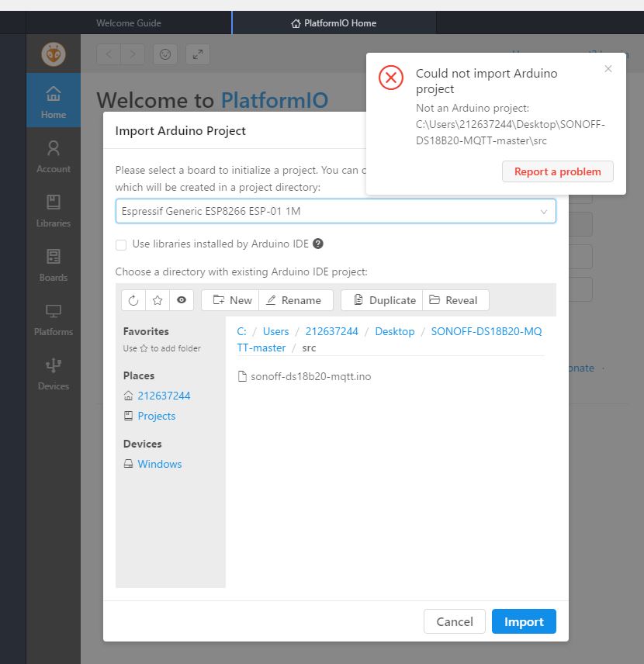Click the Duplicate button
This screenshot has height=664, width=644.
[x=382, y=300]
